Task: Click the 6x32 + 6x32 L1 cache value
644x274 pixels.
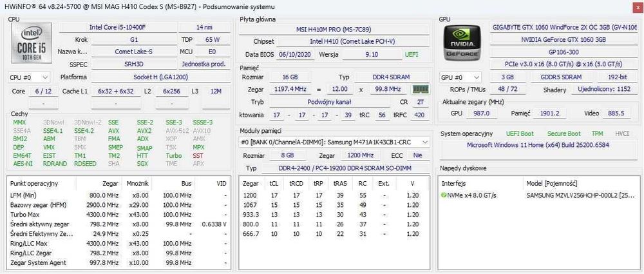Action: pos(116,91)
